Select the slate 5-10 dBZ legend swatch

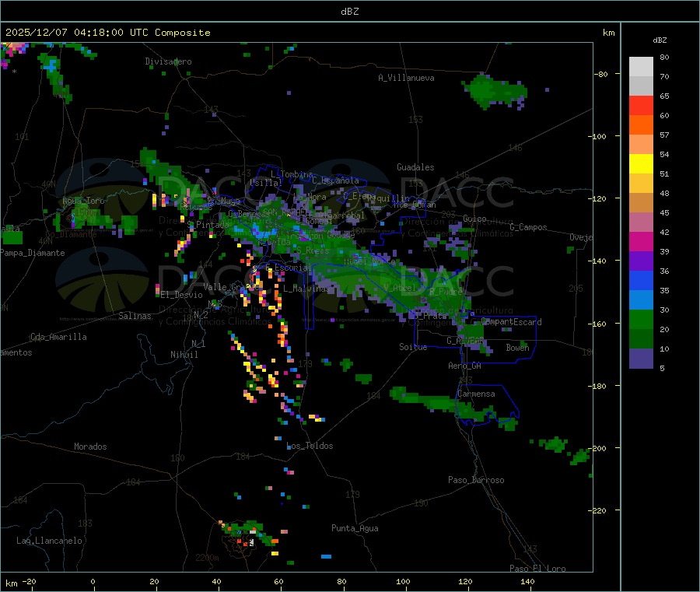[641, 359]
